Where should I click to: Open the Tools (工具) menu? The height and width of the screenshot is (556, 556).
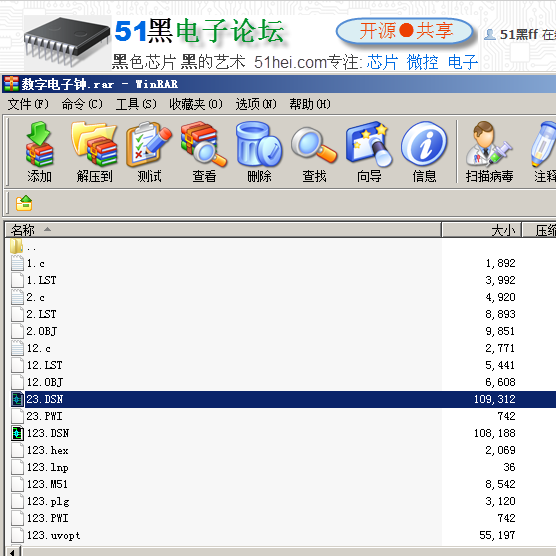pyautogui.click(x=136, y=104)
